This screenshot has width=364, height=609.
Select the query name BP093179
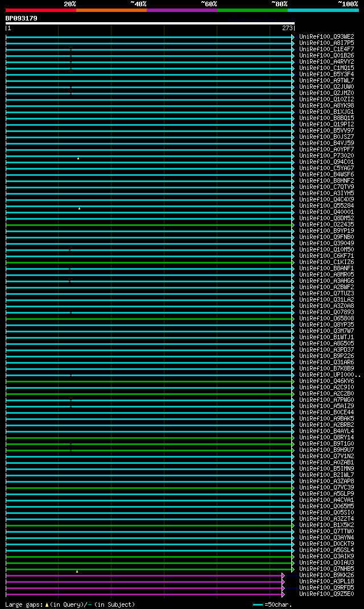point(22,18)
